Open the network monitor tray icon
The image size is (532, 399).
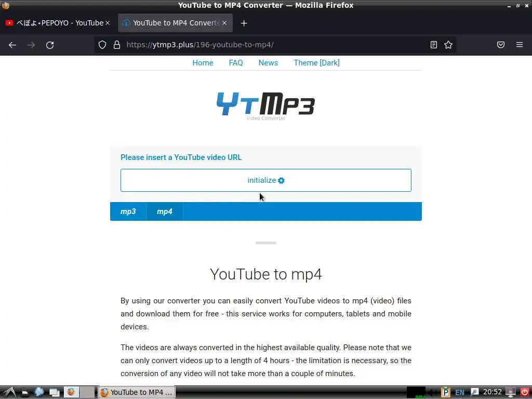pyautogui.click(x=511, y=393)
